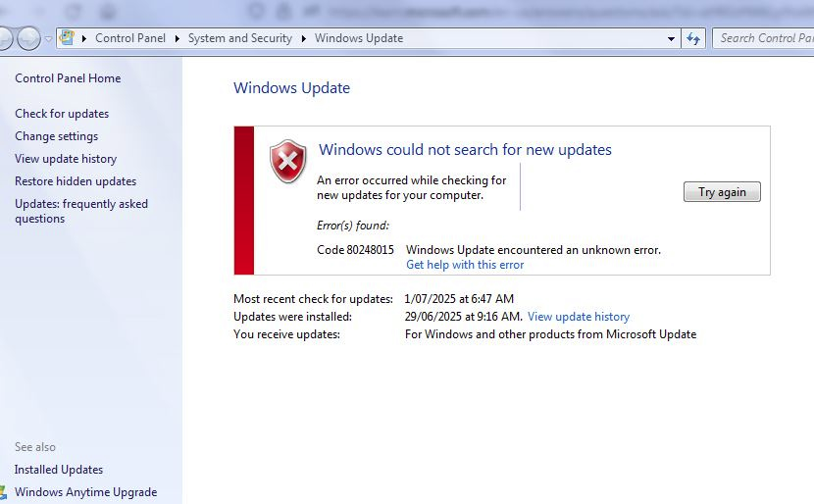Click the 'Updates were installed:' label

coord(292,316)
